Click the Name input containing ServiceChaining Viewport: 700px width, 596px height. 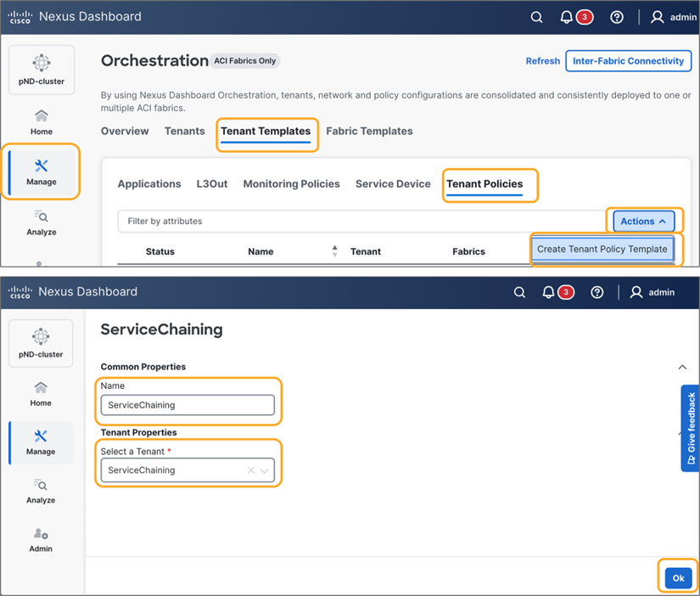coord(188,405)
